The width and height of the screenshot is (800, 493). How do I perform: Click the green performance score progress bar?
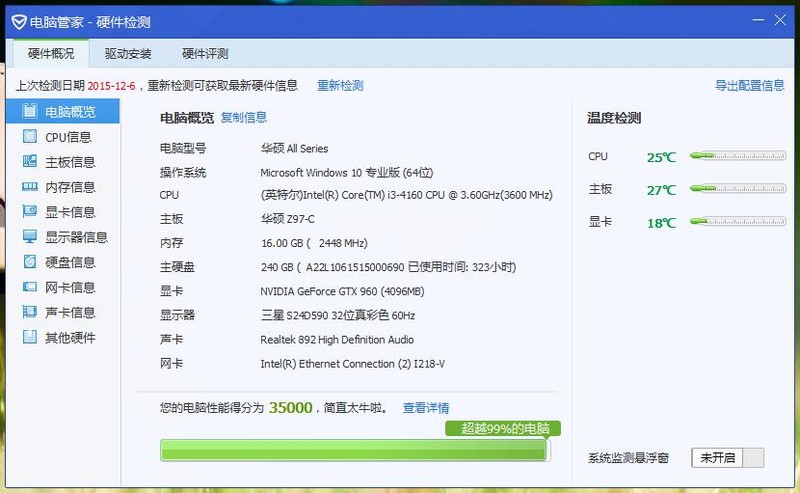355,450
